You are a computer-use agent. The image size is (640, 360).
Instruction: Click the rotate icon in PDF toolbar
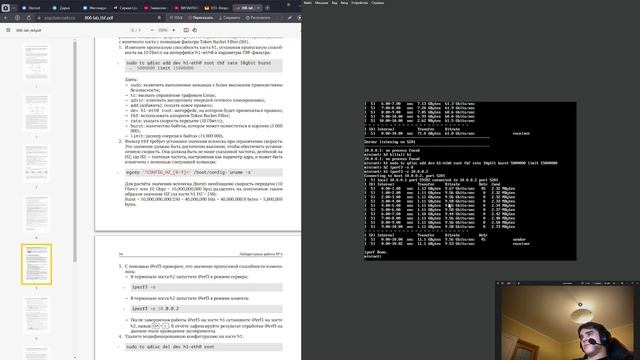[195, 30]
